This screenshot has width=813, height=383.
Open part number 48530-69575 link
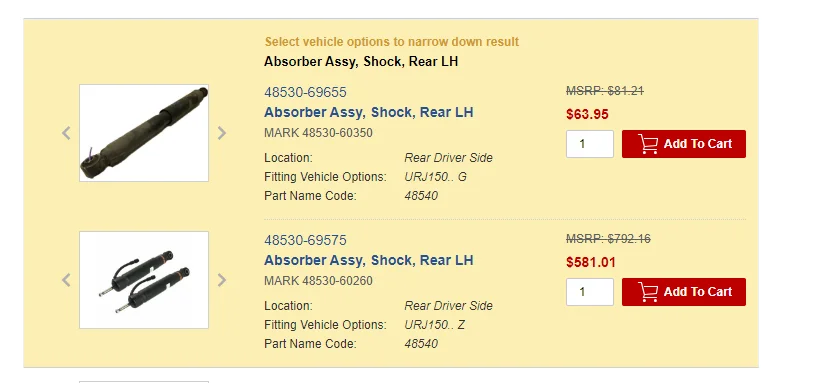point(305,240)
